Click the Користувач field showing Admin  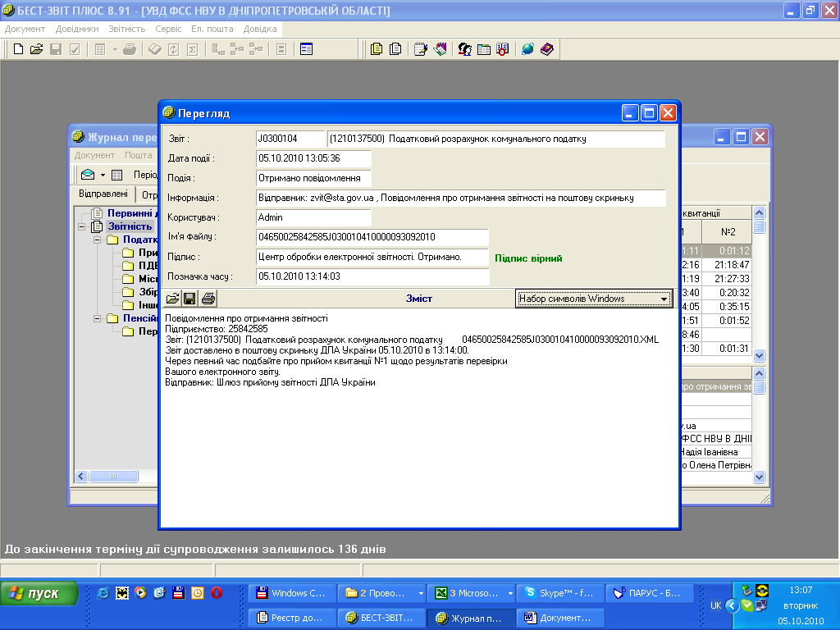click(x=313, y=217)
